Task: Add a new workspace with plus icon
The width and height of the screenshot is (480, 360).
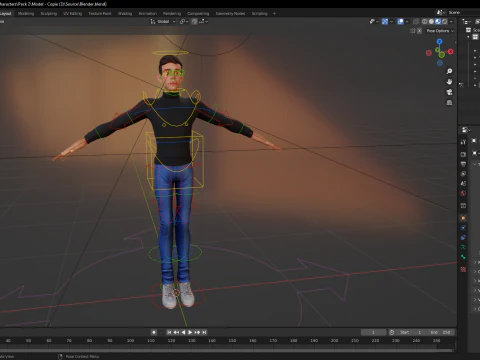Action: click(274, 14)
